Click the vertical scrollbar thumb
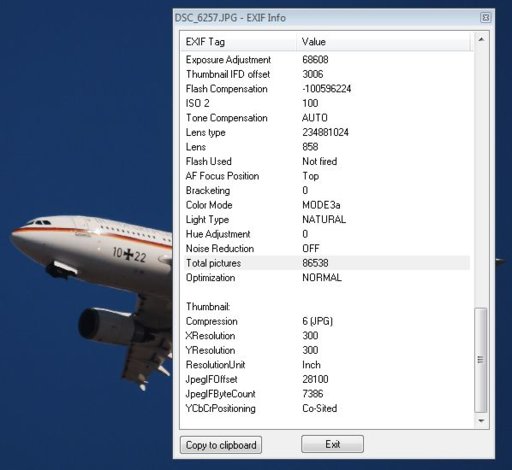Screen dimensions: 512x470 coord(481,360)
